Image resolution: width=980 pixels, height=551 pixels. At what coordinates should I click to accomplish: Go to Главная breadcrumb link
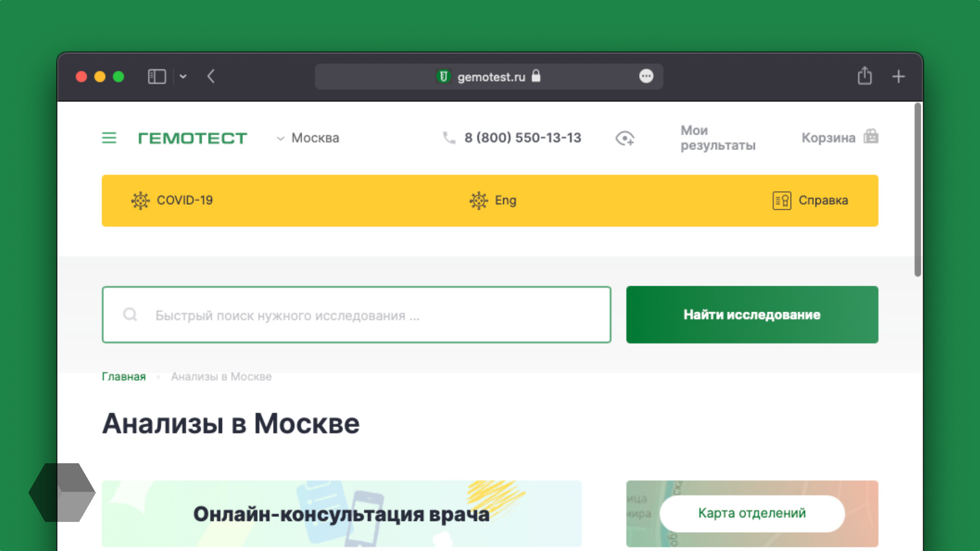point(124,377)
